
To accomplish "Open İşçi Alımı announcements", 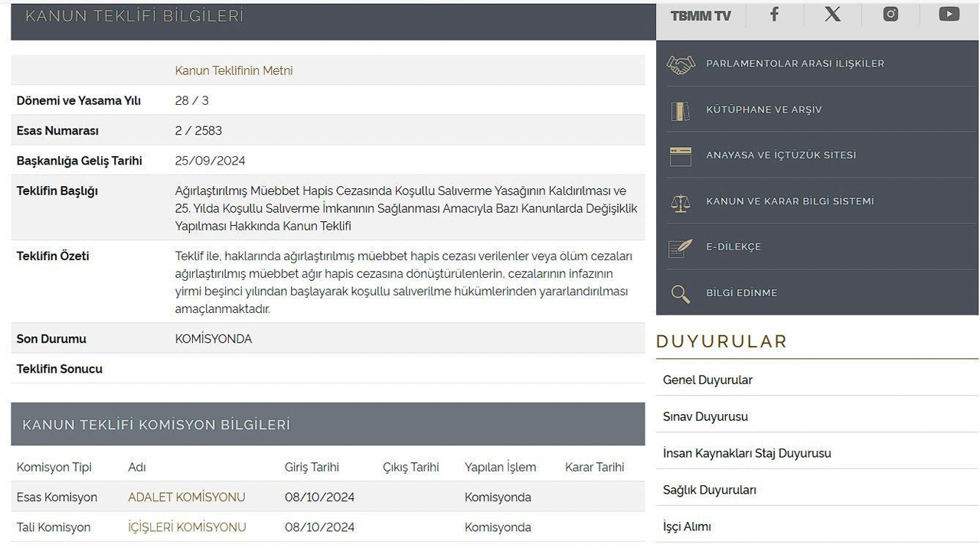I will [x=687, y=527].
